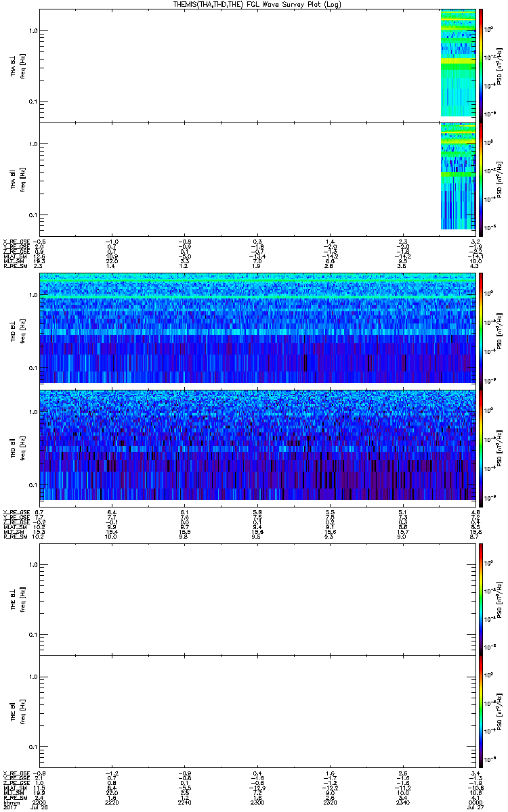This screenshot has height=812, width=508.
Task: Click the "THA B|| freq [Hz]" axis label
Action: [17, 179]
